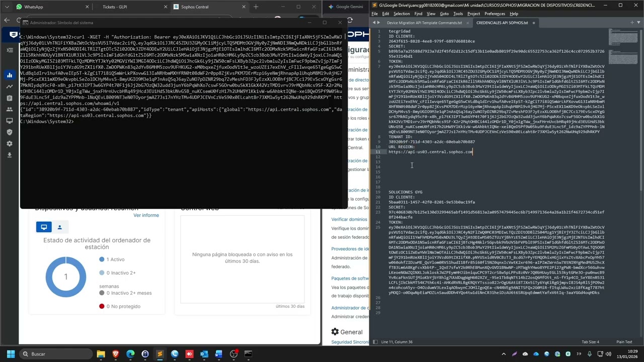Switch to Device Migration API Template Commands tab
Viewport: 644px width, 362px height.
pyautogui.click(x=424, y=23)
